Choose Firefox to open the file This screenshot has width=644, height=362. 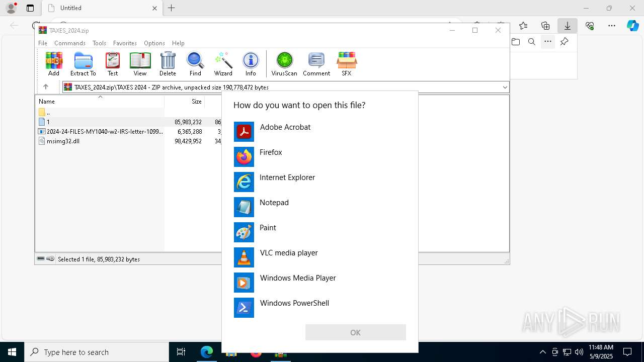click(x=320, y=157)
